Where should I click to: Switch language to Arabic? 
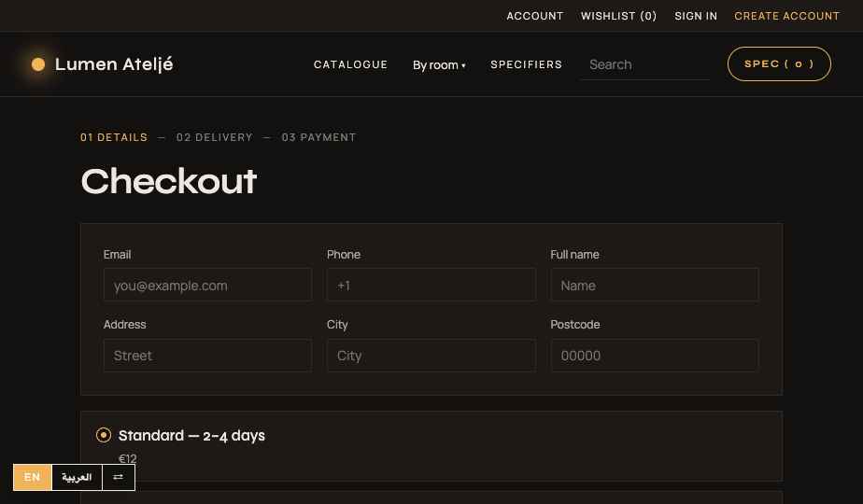pyautogui.click(x=77, y=477)
